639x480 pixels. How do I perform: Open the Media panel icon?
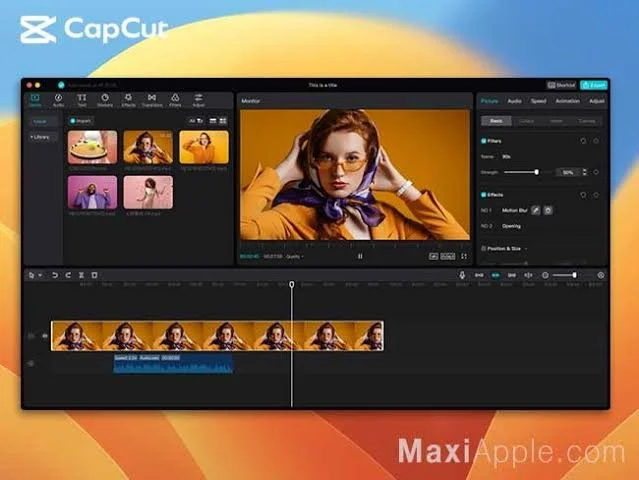point(35,98)
